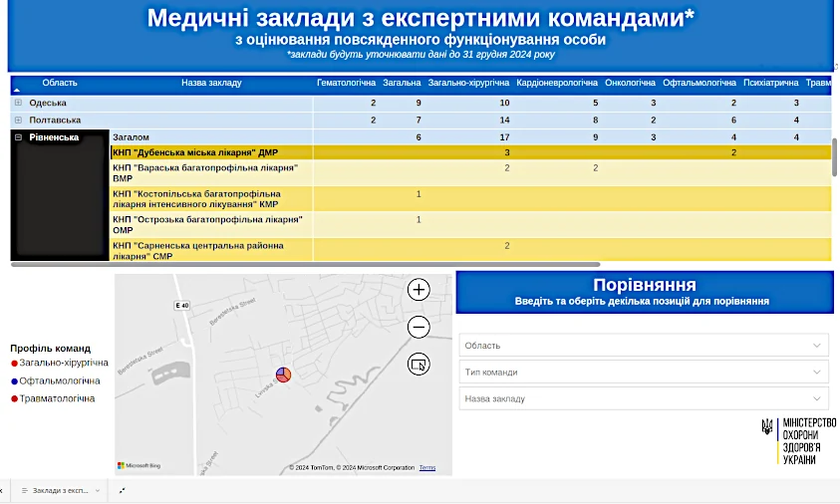Click the Загальна column header
The image size is (840, 504).
click(x=402, y=83)
